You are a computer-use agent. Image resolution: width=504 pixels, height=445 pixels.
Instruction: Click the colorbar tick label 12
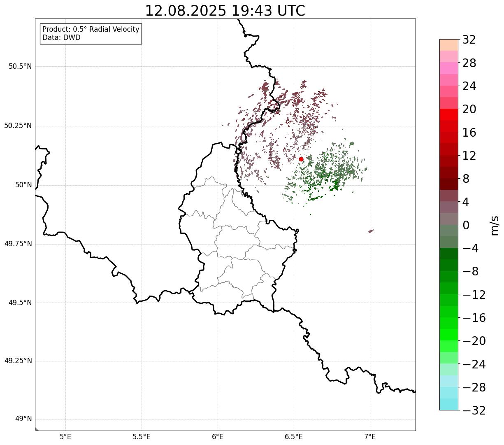[469, 156]
